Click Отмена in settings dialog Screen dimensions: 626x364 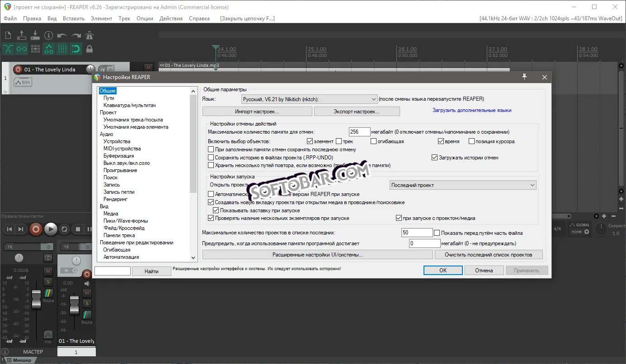(484, 270)
